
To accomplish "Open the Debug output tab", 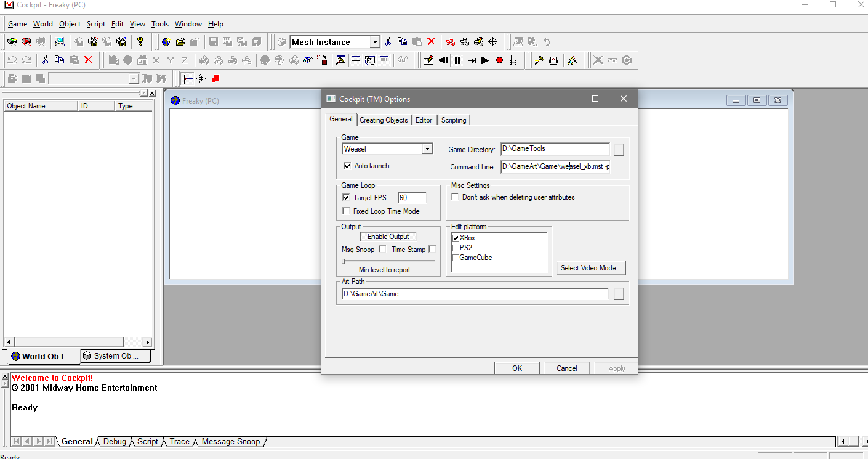I will pyautogui.click(x=115, y=442).
